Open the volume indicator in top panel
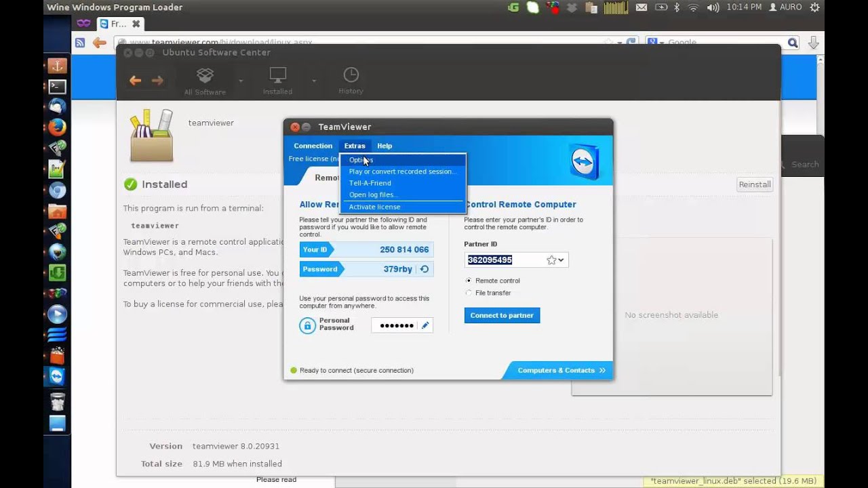 713,7
